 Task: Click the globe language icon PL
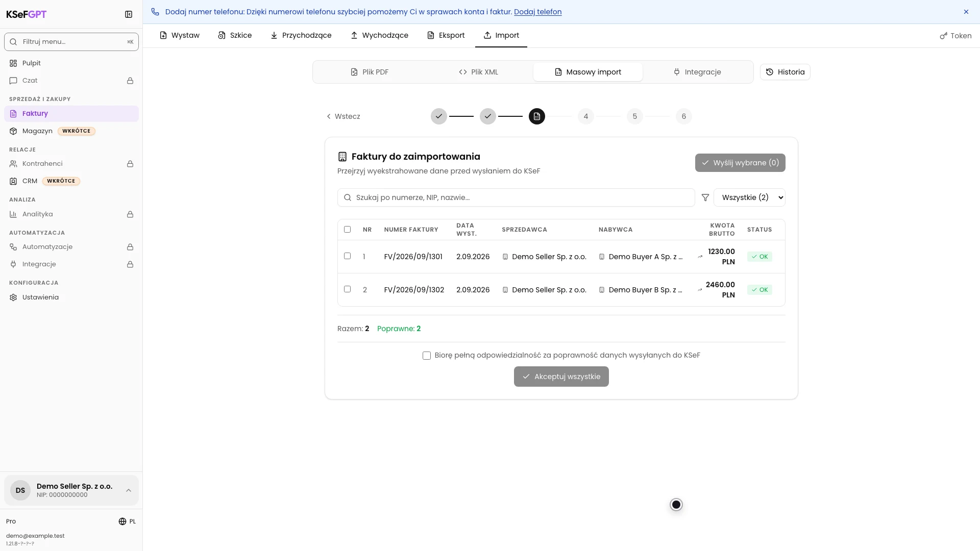point(122,521)
